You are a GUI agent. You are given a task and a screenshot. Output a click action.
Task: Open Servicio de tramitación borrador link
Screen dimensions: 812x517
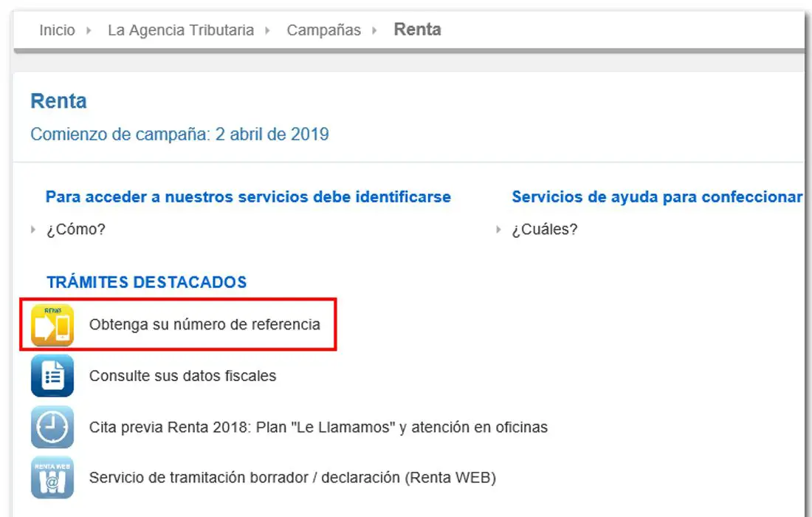tap(292, 477)
